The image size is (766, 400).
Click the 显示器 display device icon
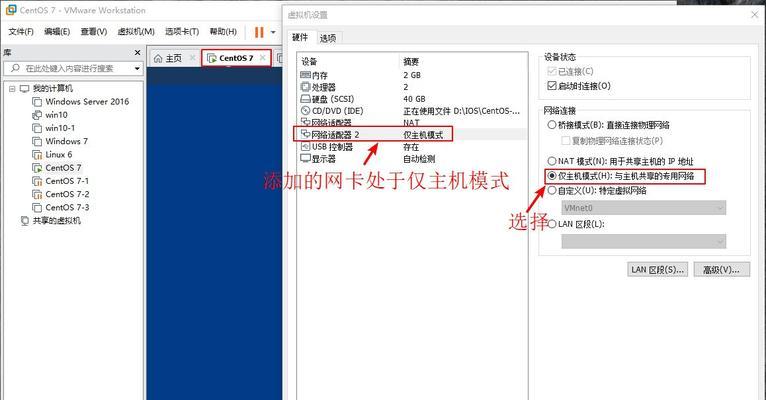point(305,158)
